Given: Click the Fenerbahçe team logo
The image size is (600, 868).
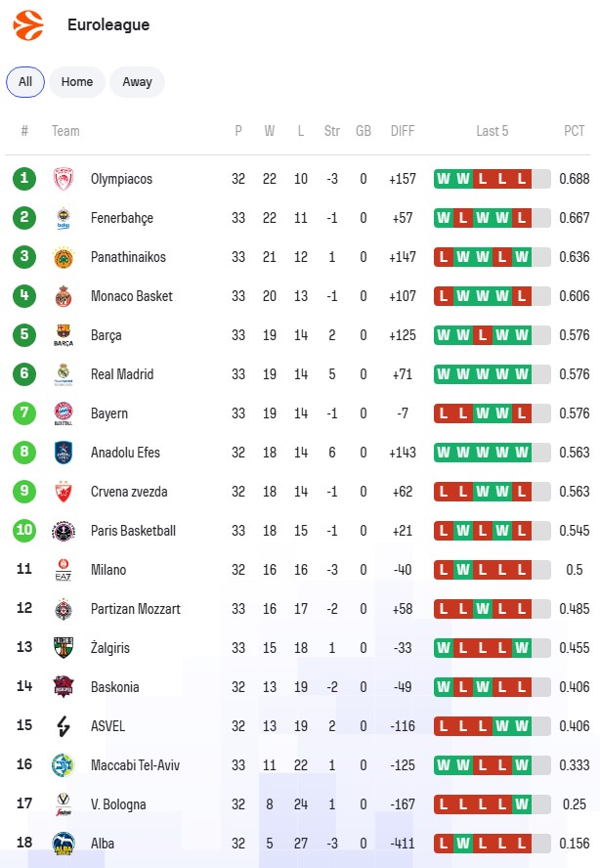Looking at the screenshot, I should [x=64, y=218].
